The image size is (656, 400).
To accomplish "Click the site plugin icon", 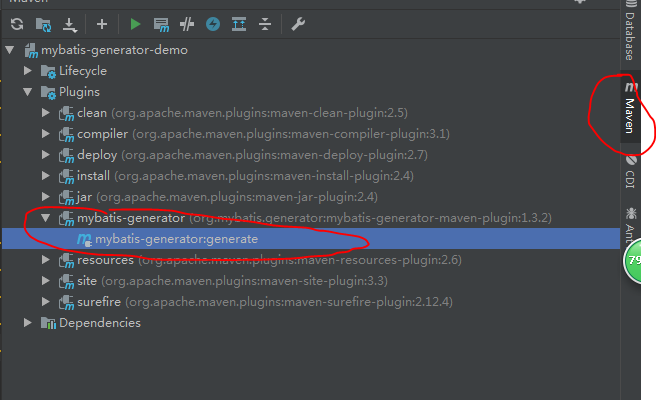I will tap(66, 281).
